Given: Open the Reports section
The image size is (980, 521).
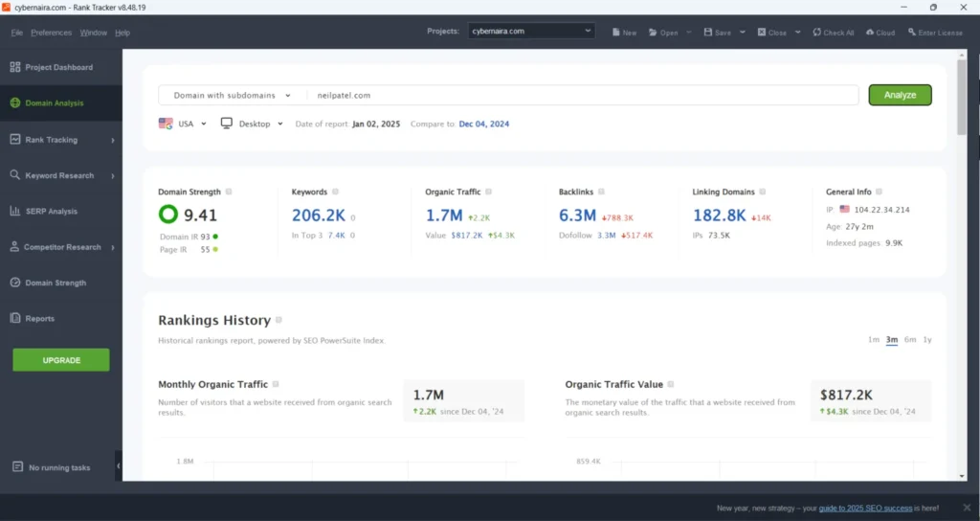Looking at the screenshot, I should point(39,318).
